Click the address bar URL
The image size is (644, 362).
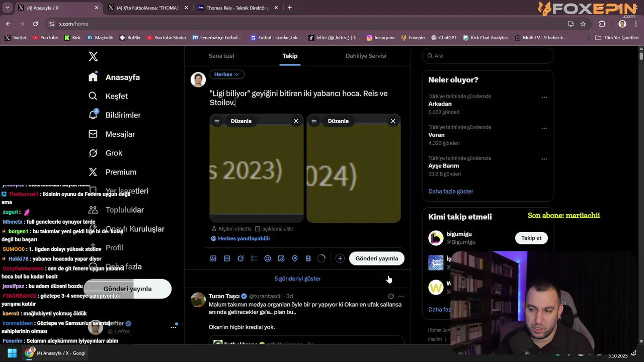(73, 24)
